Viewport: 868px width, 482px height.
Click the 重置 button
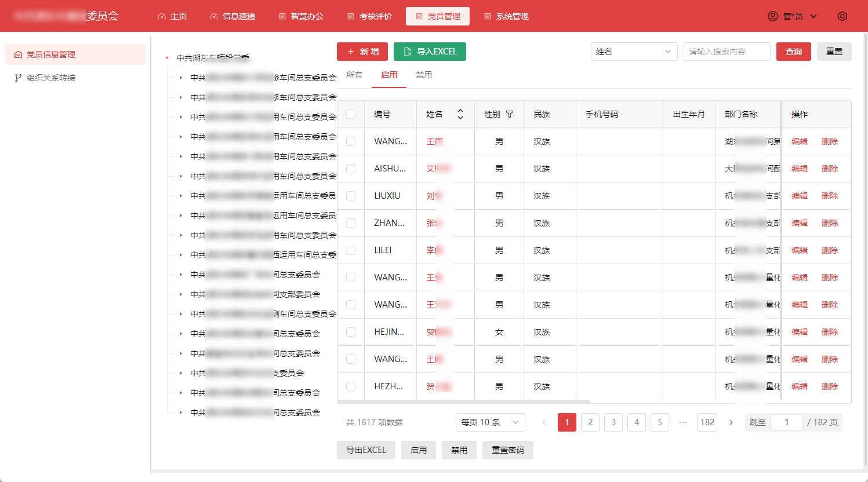tap(834, 52)
